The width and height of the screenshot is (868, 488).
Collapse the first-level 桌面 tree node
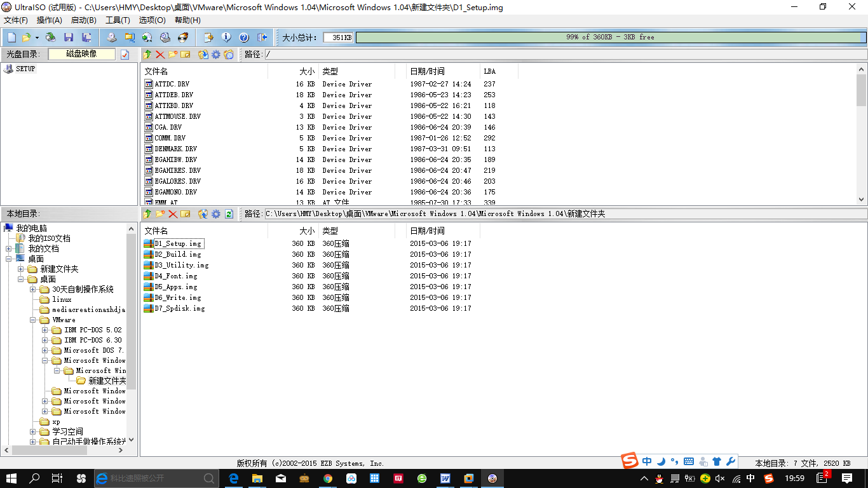tap(9, 259)
